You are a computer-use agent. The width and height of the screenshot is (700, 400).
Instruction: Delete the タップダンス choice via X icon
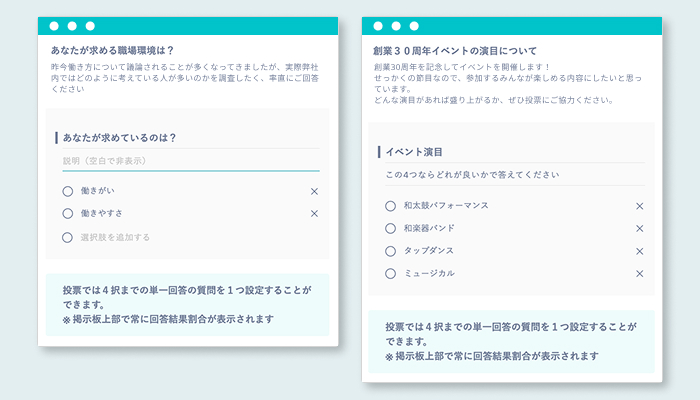tap(640, 251)
